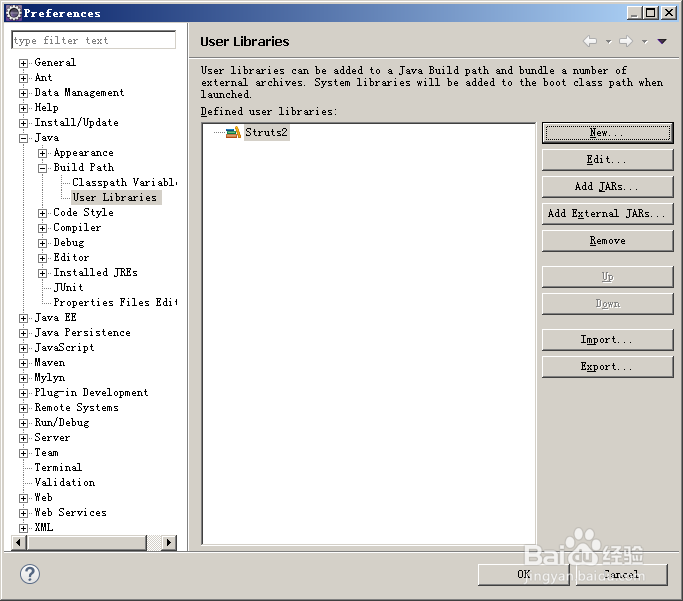This screenshot has height=601, width=683.
Task: Click tree horizontal scrollbar left arrow
Action: [19, 543]
